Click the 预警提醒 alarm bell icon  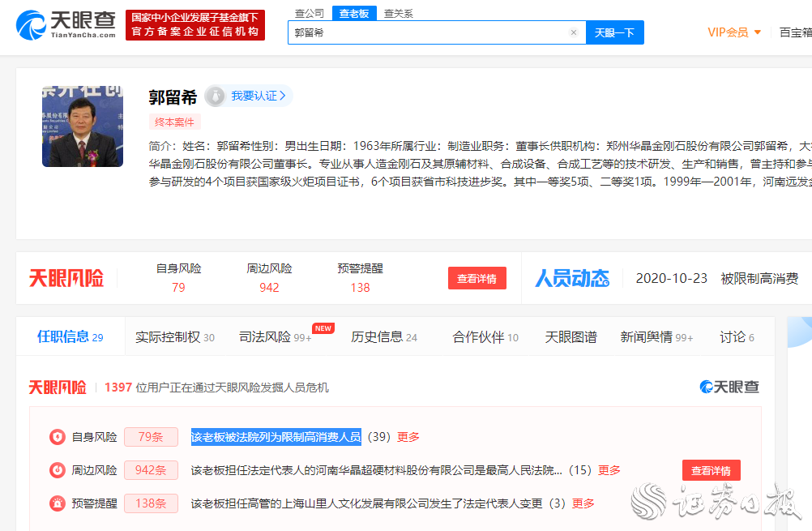(58, 503)
